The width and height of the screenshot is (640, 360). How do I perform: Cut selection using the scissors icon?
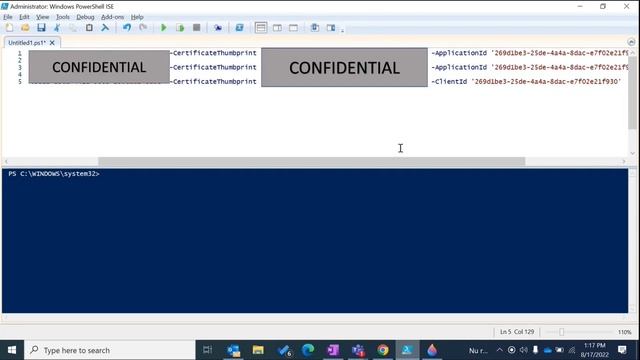pos(57,28)
